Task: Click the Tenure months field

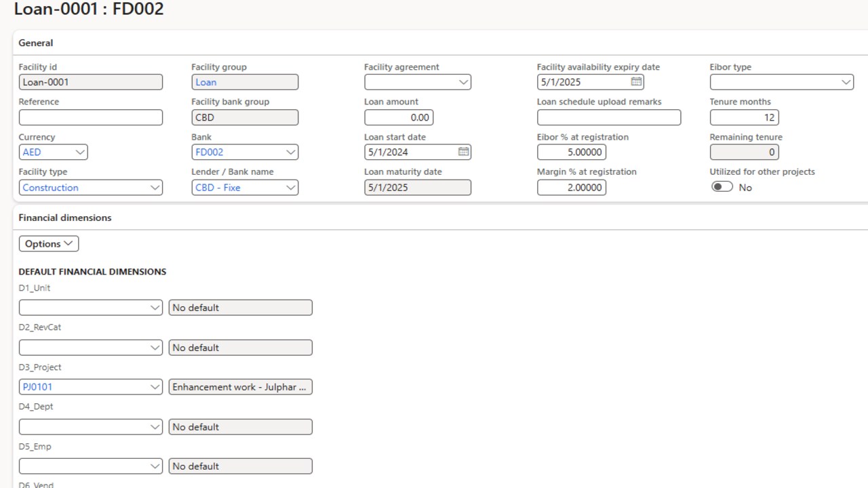Action: click(x=745, y=117)
